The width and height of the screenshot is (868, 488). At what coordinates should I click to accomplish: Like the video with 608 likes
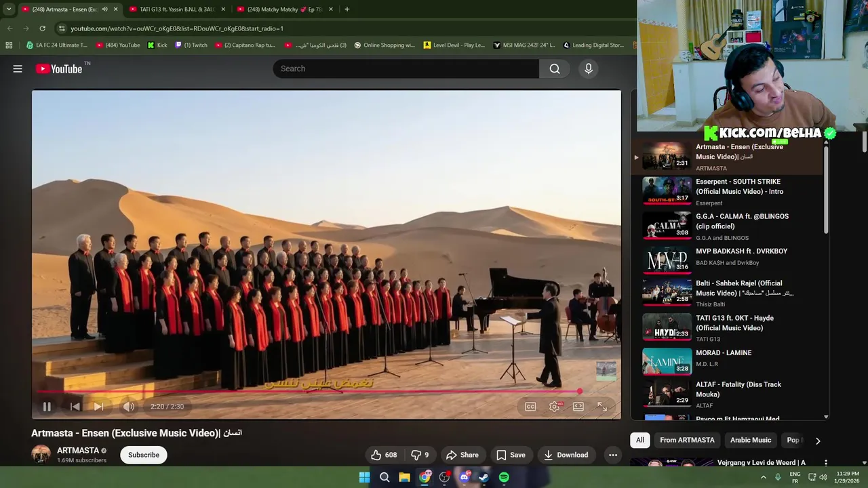point(384,455)
